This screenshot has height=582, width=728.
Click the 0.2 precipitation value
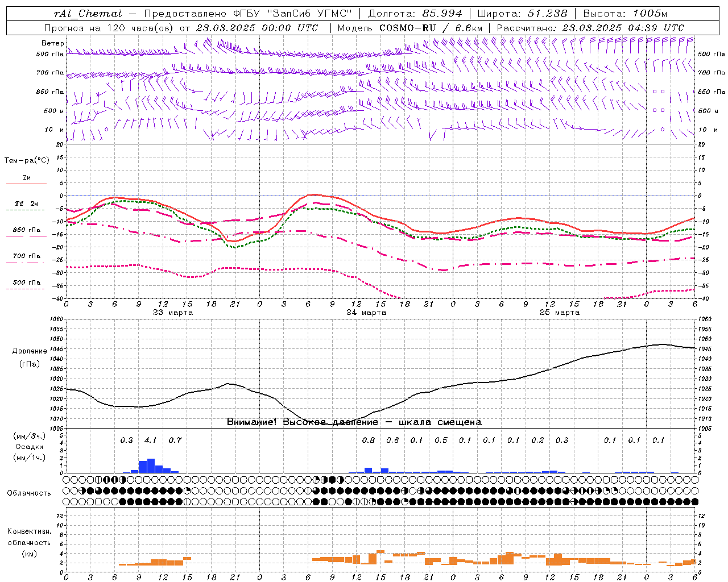(537, 440)
